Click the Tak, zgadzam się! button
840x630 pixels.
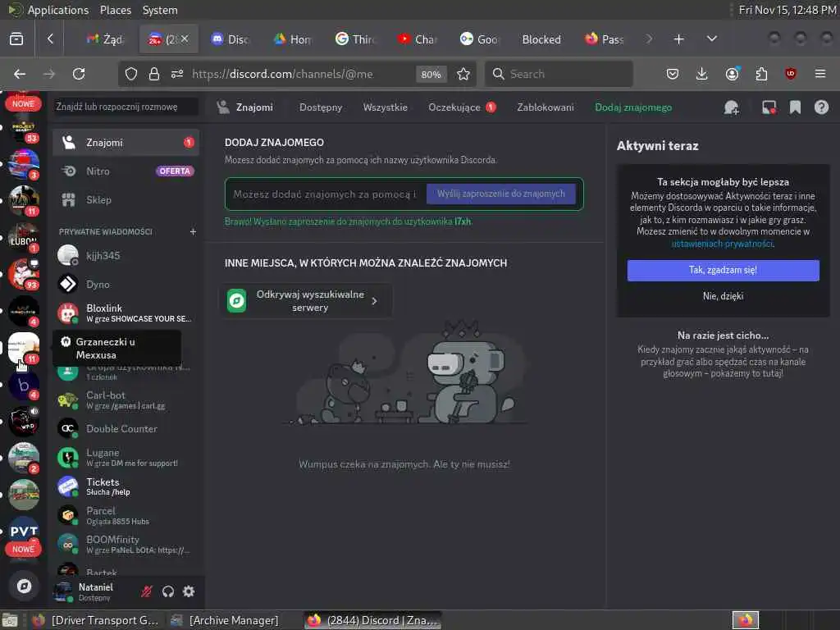(x=723, y=270)
